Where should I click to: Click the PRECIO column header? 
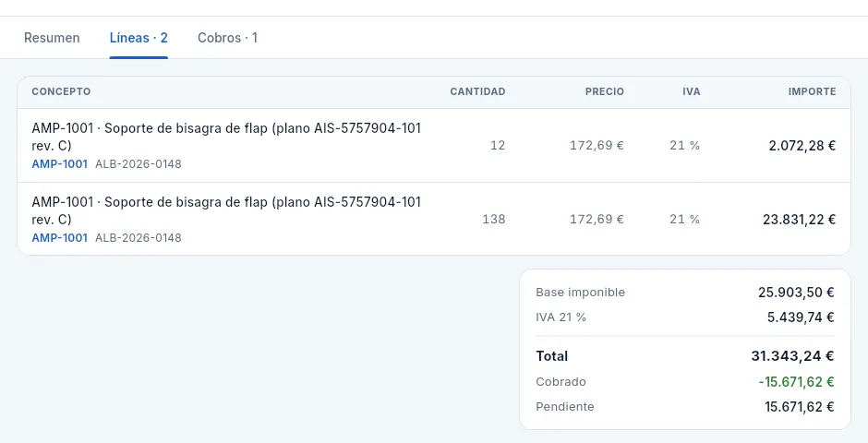[605, 91]
